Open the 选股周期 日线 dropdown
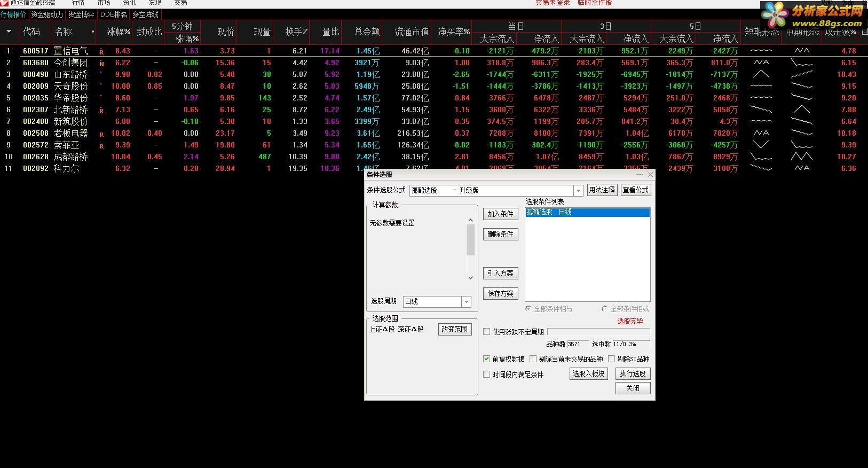Screen dimensions: 868x468 point(466,302)
